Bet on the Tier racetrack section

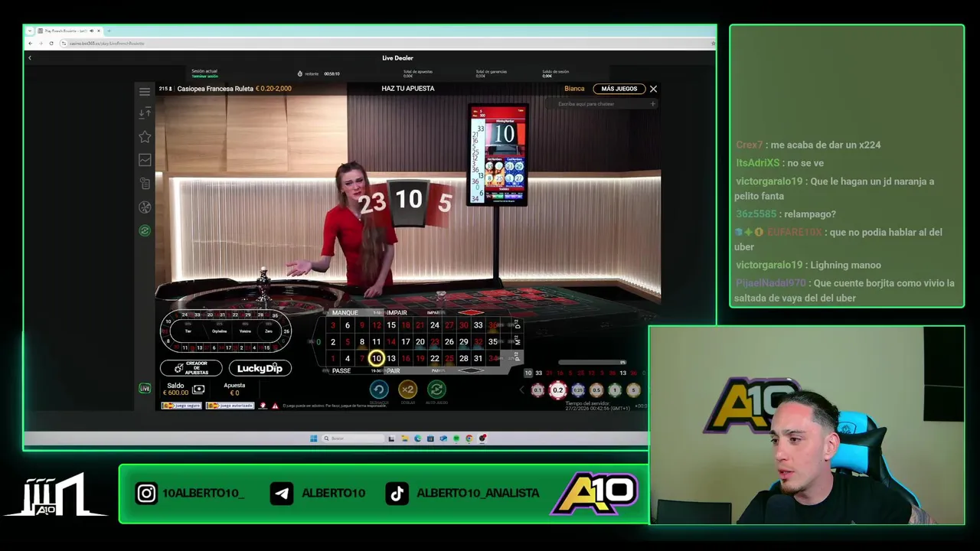188,331
